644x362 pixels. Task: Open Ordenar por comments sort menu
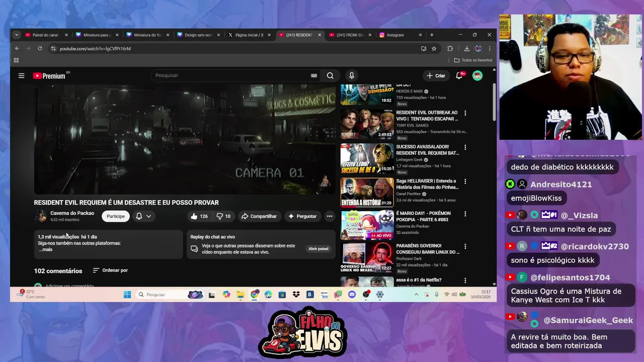tap(110, 270)
